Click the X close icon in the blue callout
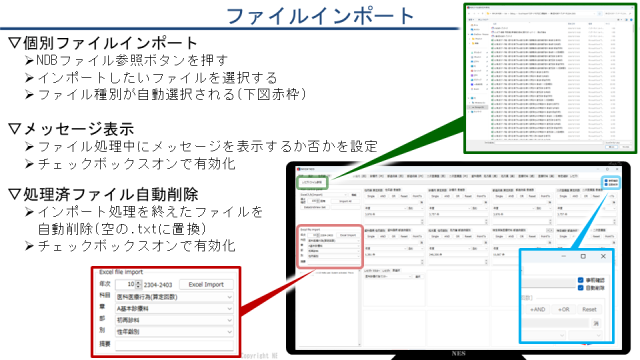Viewport: 640px width, 360px height. point(603,256)
